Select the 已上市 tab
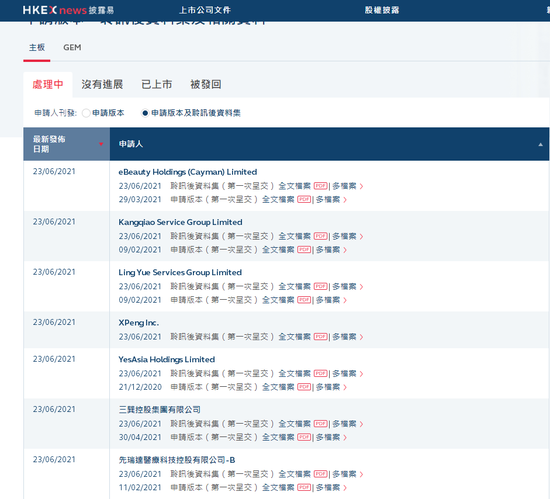 point(156,85)
